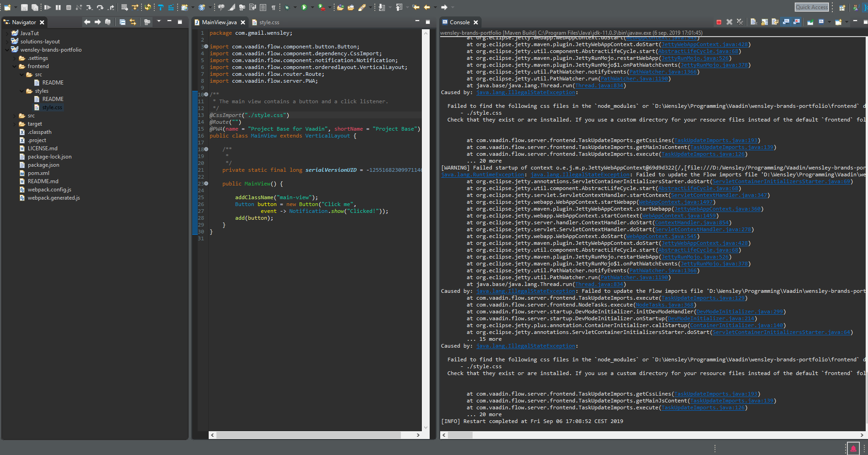Click Pin Console icon
This screenshot has width=868, height=455.
pos(810,22)
